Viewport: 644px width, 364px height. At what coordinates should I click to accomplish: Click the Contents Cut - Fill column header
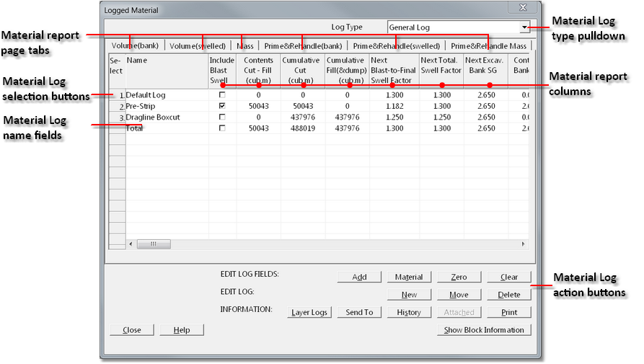258,71
